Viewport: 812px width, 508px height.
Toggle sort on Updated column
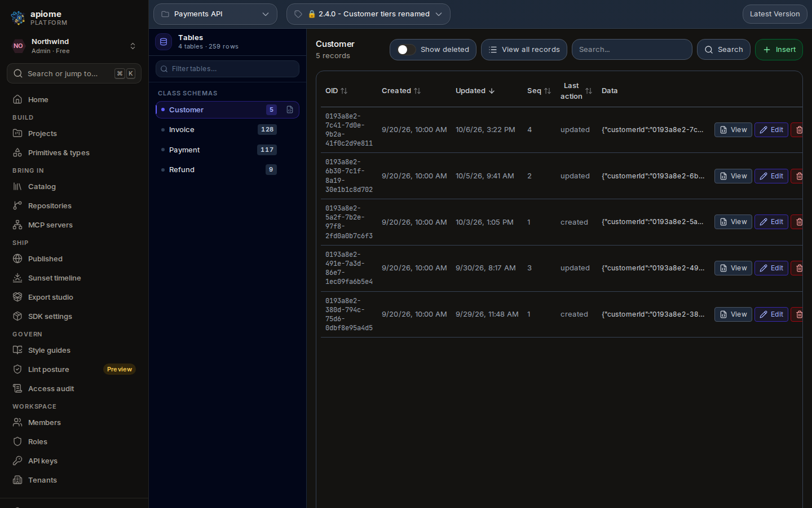point(475,91)
